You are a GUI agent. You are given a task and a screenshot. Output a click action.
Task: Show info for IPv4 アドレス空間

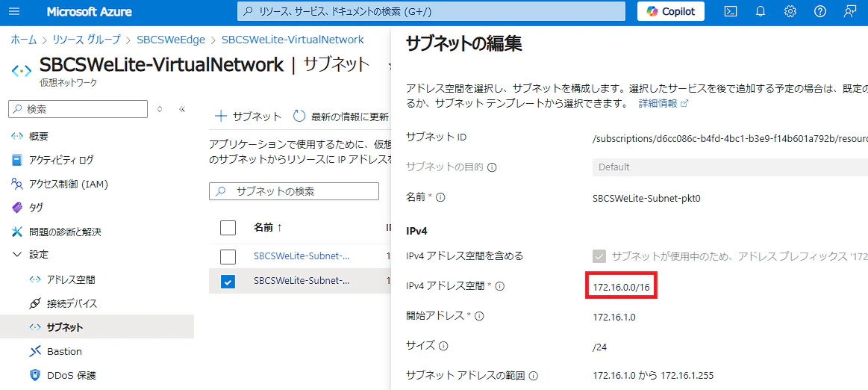pos(500,286)
